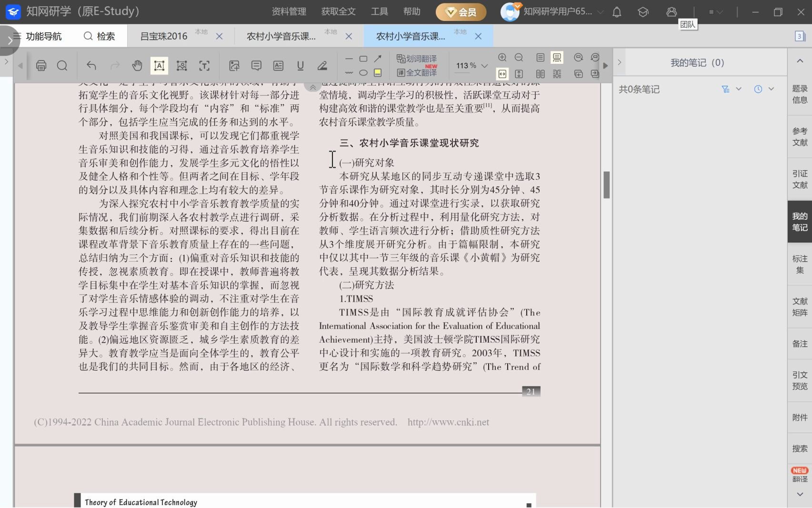Open 参考文献 sidebar panel
The height and width of the screenshot is (508, 812).
click(800, 137)
